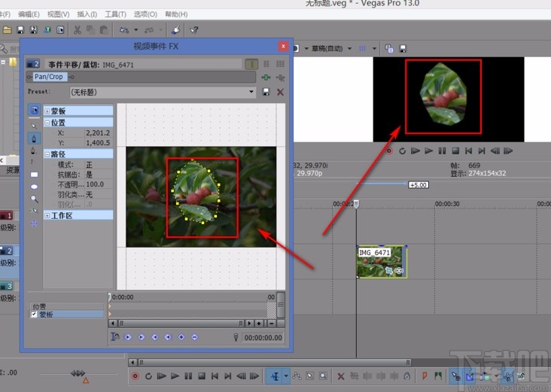This screenshot has width=551, height=392.
Task: Open the 工具(T) menu
Action: coord(116,14)
